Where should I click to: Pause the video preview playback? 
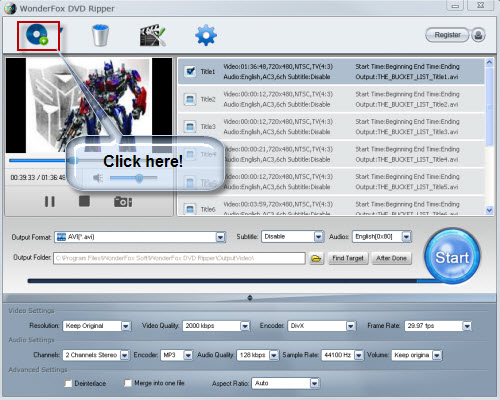point(50,202)
